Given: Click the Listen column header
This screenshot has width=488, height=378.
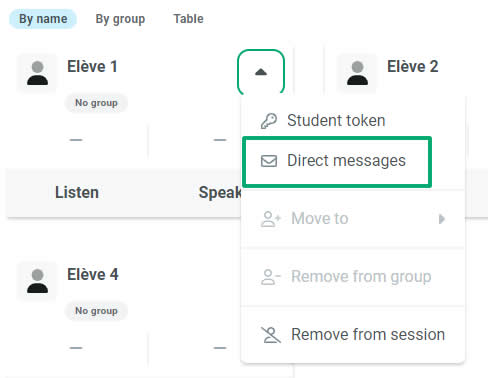Looking at the screenshot, I should tap(77, 192).
